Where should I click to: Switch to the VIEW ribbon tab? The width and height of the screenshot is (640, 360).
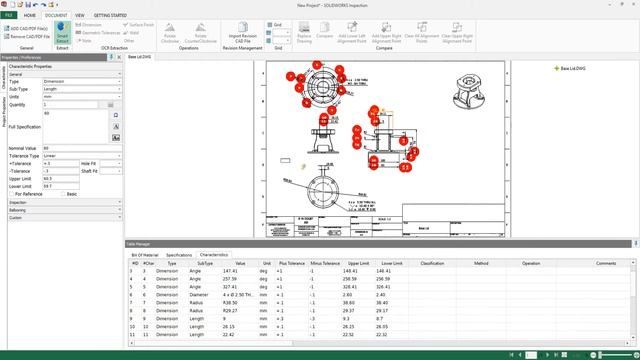80,15
